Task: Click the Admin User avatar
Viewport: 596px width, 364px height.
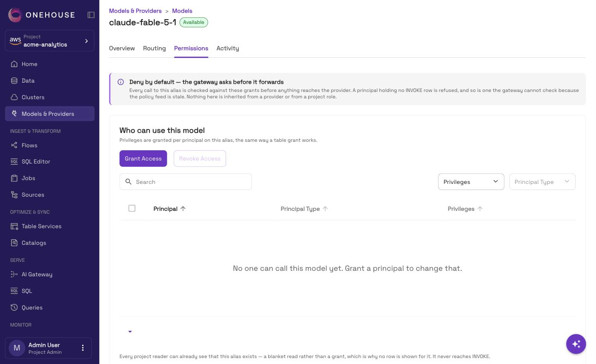Action: (x=17, y=348)
